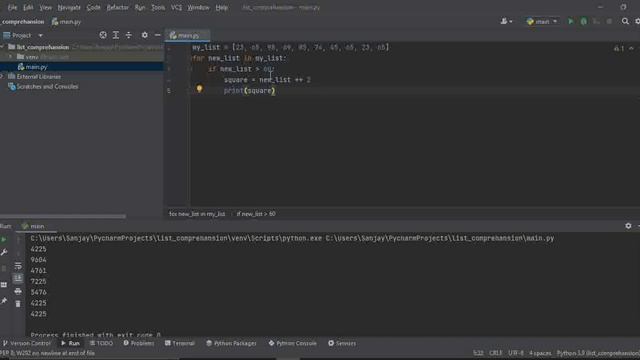Open the Navigate menu
Image resolution: width=640 pixels, height=360 pixels.
click(x=69, y=7)
